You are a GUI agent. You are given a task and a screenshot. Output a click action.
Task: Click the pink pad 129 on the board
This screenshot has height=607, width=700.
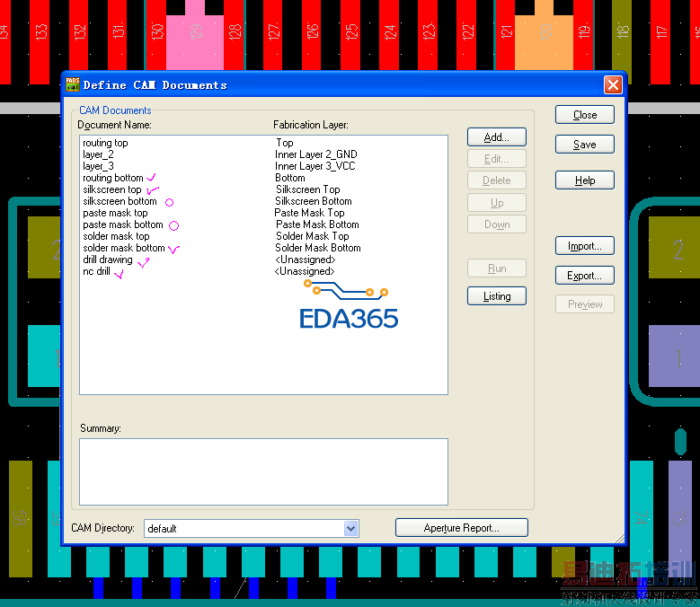pos(195,38)
